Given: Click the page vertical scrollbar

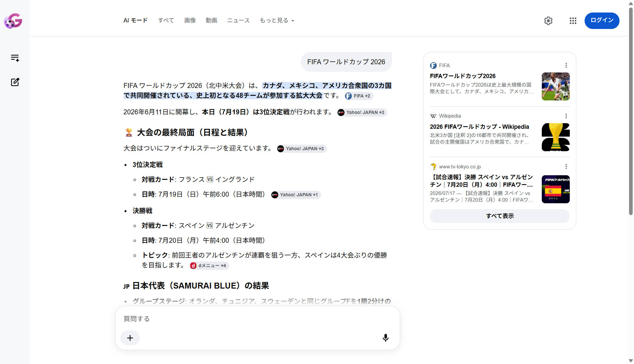Looking at the screenshot, I should tap(631, 112).
